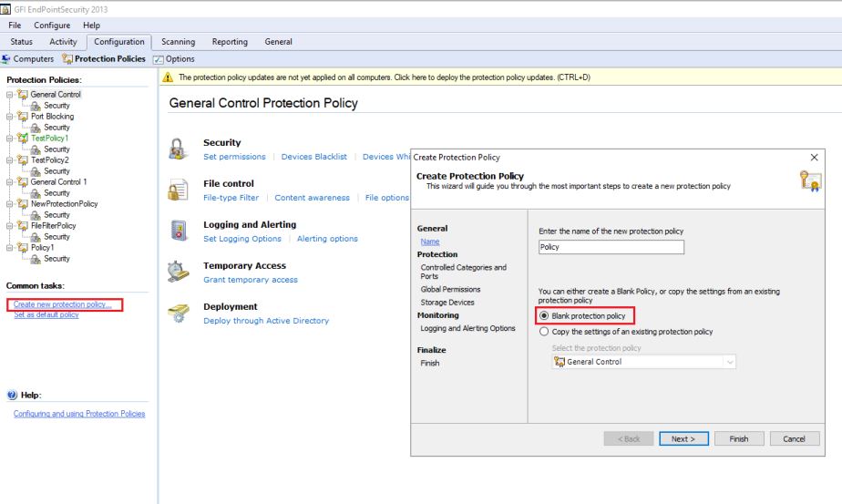Collapse the Port Blocking tree node
Screen dimensions: 842x504
10,117
